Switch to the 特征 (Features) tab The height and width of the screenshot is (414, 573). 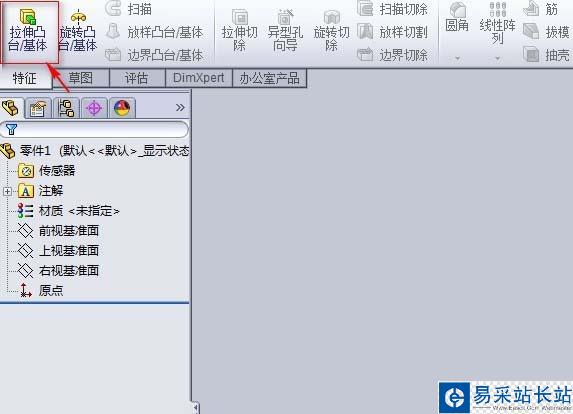(x=25, y=78)
